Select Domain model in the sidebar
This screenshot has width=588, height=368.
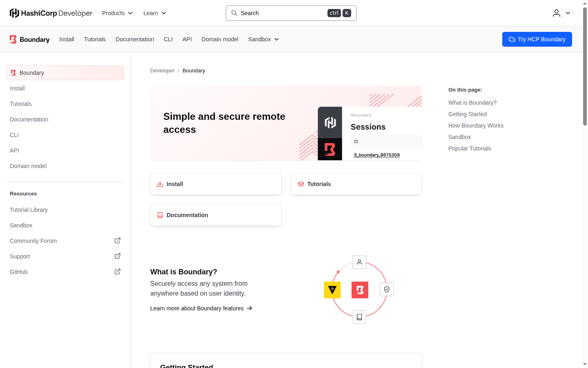65,166
